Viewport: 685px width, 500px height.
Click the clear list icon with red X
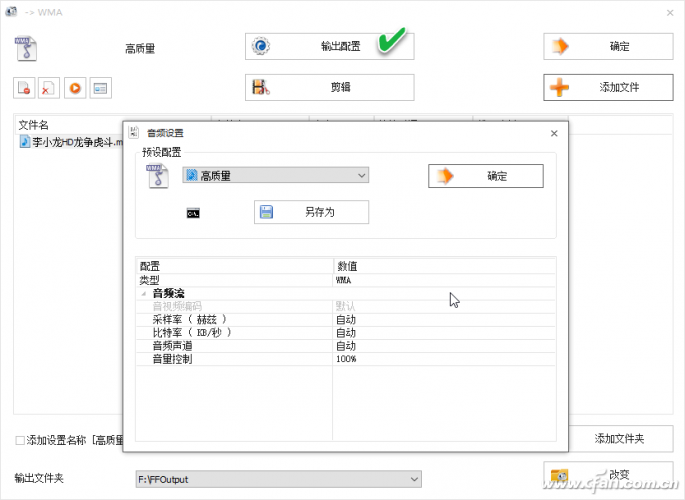tap(48, 88)
